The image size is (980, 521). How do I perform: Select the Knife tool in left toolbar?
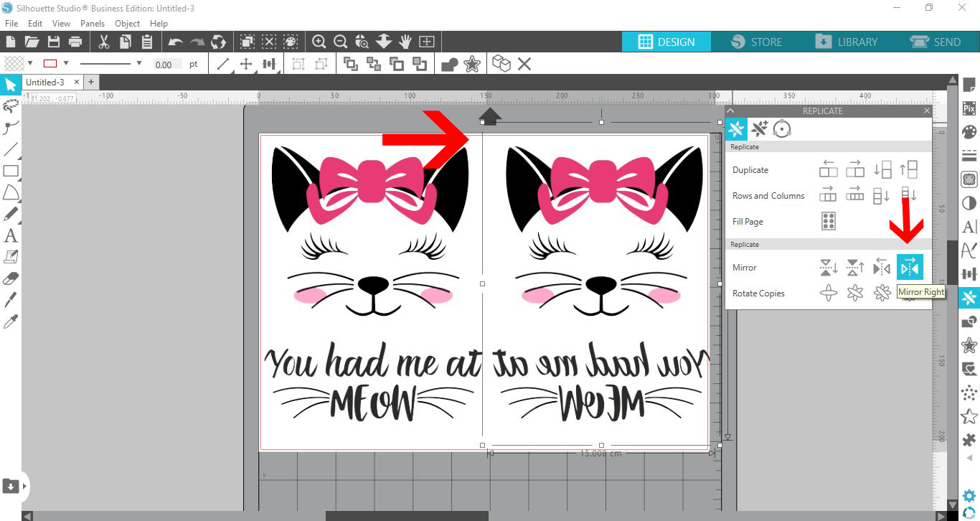11,299
